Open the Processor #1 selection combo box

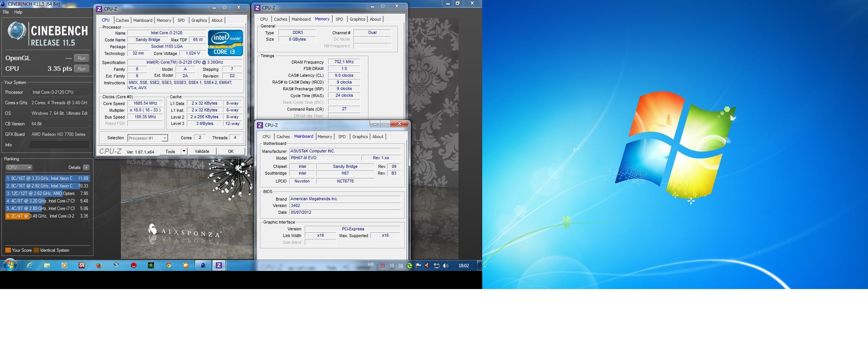click(148, 138)
